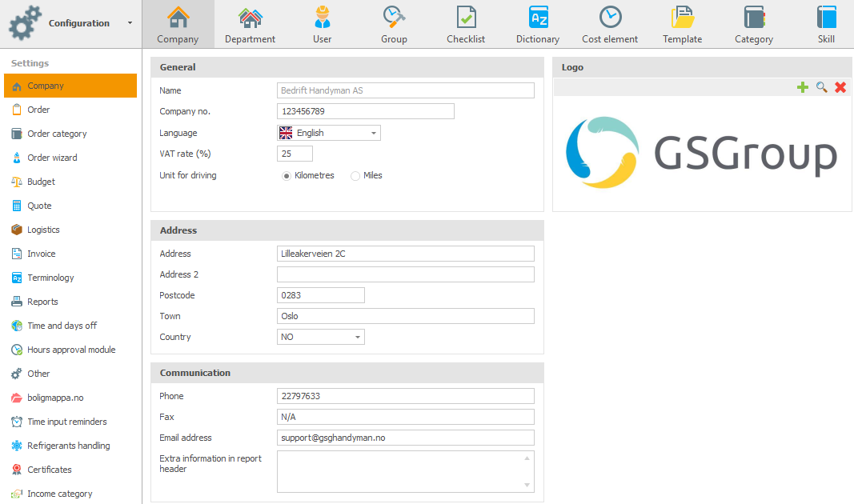Open Terminology settings
This screenshot has height=504, width=854.
[70, 277]
